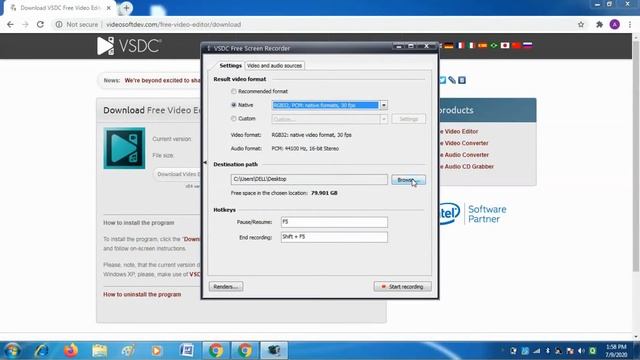Open the Video Editor products link
This screenshot has height=360, width=640.
tap(459, 131)
